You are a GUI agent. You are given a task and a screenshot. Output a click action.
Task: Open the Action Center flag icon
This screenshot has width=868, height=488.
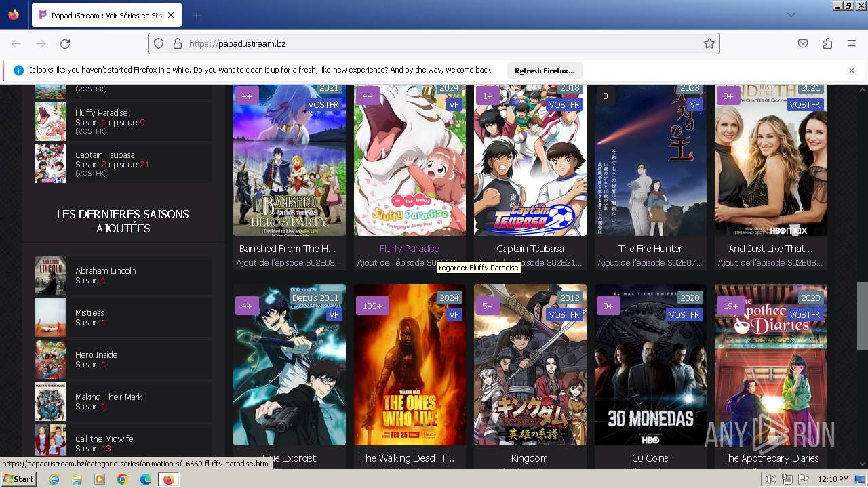[804, 479]
